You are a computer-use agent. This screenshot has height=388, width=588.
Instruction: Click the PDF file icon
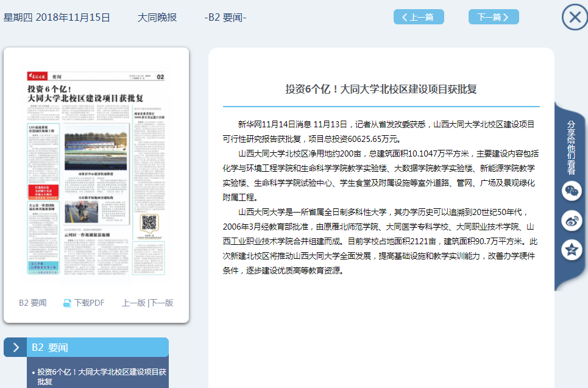point(67,303)
